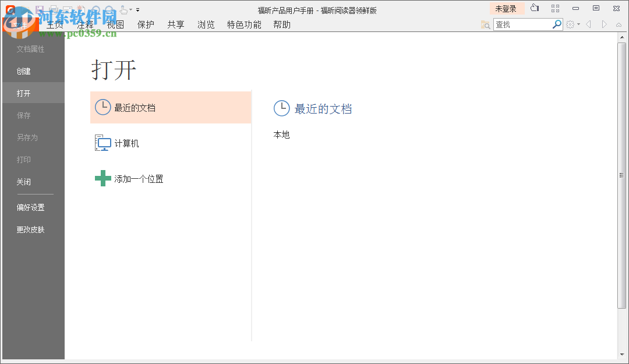Select the 计算机 location option

[x=171, y=143]
